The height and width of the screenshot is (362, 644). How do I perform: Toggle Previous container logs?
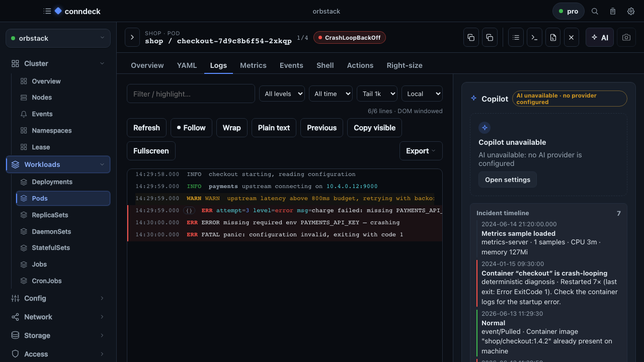click(x=321, y=128)
